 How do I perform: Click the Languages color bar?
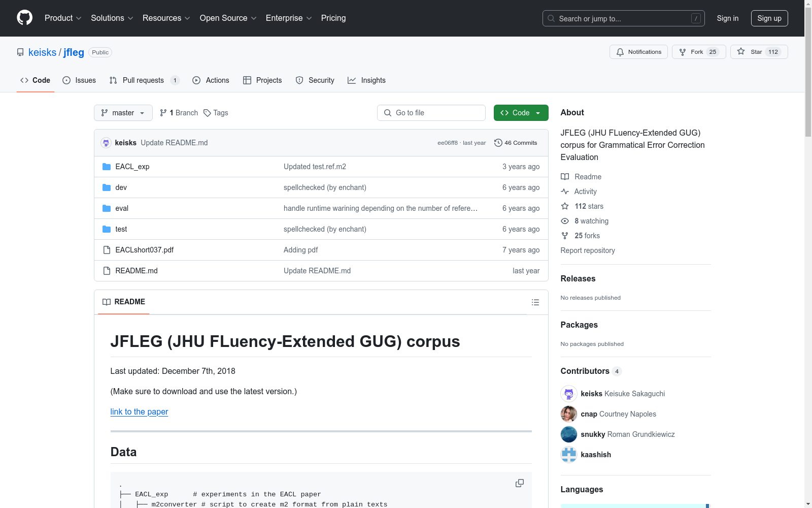coord(635,506)
